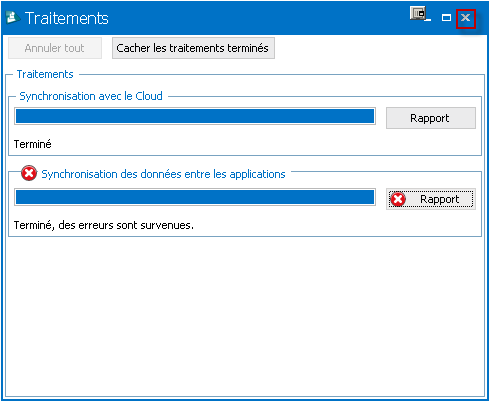Screen dimensions: 490x402
Task: Click the Traitements group header label
Action: pos(45,74)
